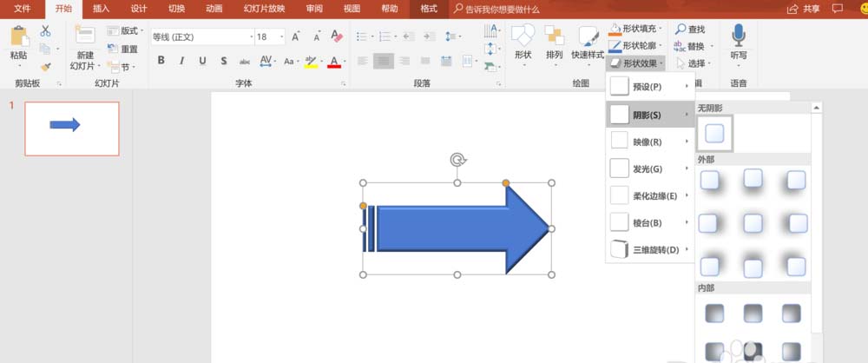Viewport: 868px width, 363px height.
Task: Toggle italic formatting
Action: 181,61
